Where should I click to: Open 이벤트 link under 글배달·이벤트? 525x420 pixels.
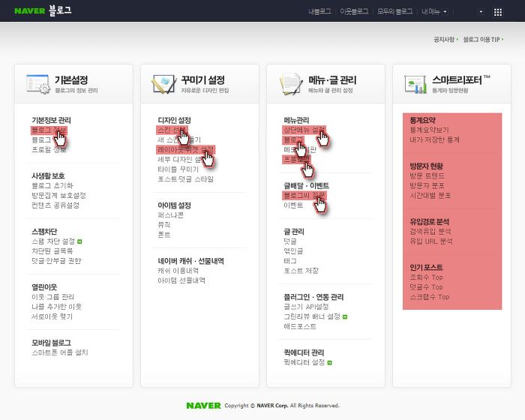pos(293,205)
